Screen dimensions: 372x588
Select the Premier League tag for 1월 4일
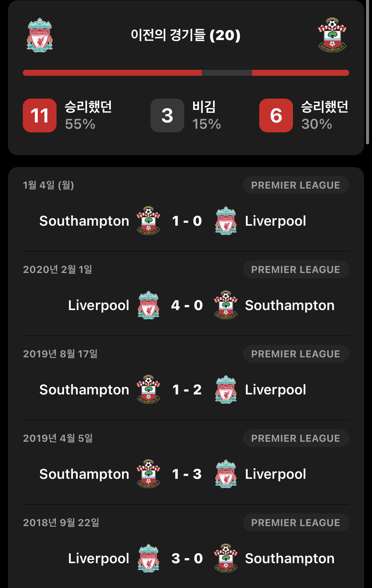click(x=296, y=185)
